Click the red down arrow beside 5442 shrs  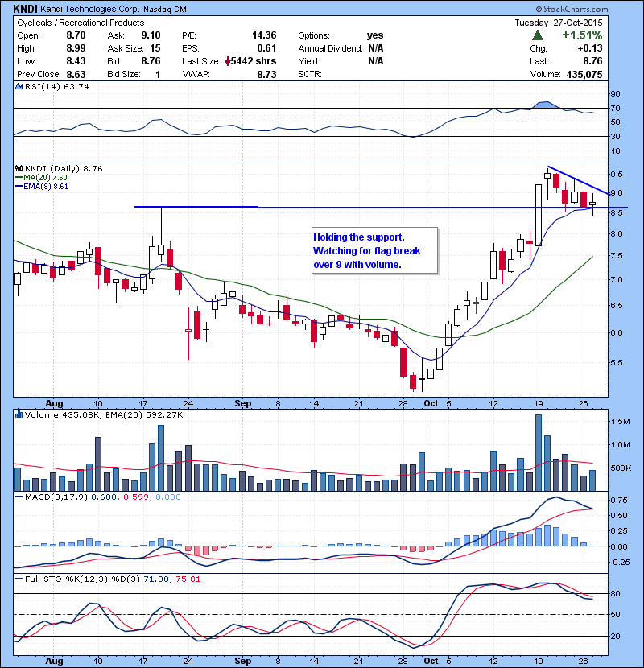(x=228, y=61)
